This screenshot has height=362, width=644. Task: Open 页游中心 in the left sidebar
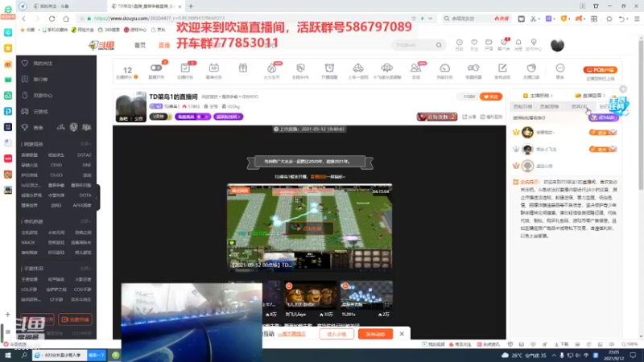pos(43,96)
